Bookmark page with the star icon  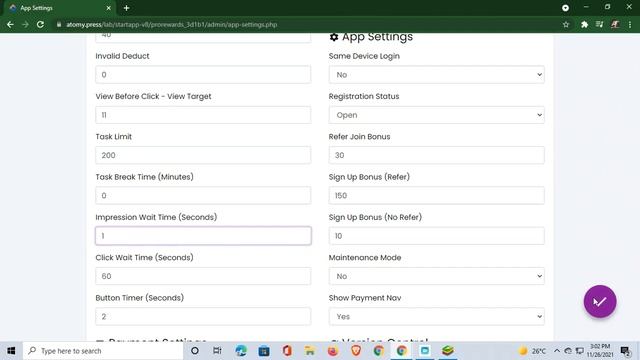pos(566,24)
